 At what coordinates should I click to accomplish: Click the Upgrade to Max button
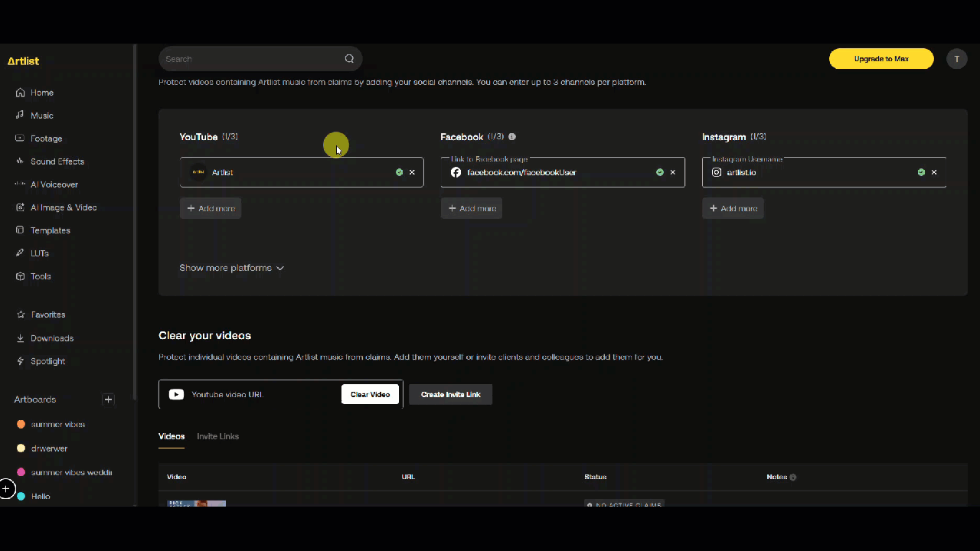(880, 59)
